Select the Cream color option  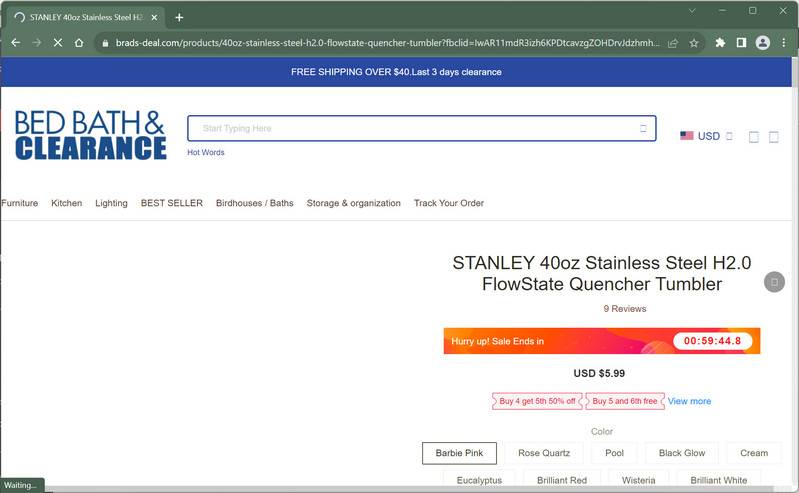(754, 453)
